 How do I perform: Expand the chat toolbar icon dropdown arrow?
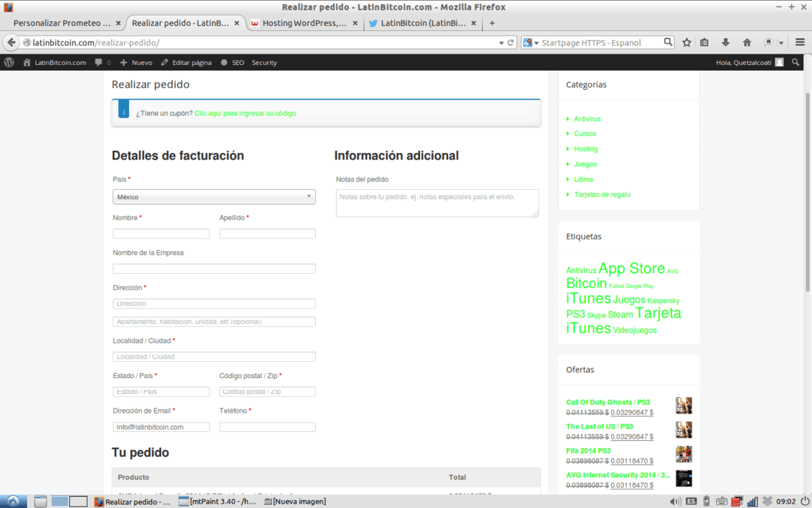(x=781, y=43)
